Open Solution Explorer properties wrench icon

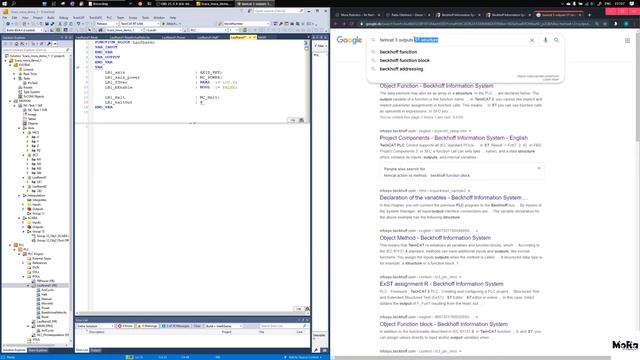pyautogui.click(x=49, y=44)
